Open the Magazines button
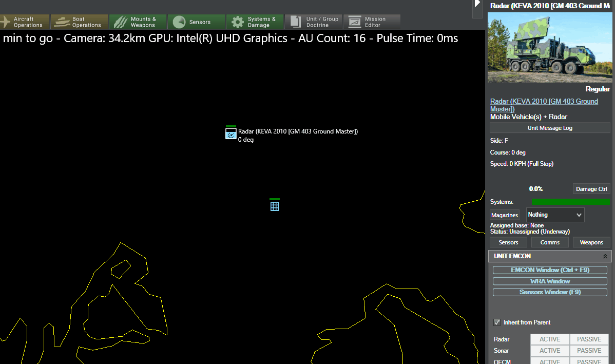 click(505, 215)
